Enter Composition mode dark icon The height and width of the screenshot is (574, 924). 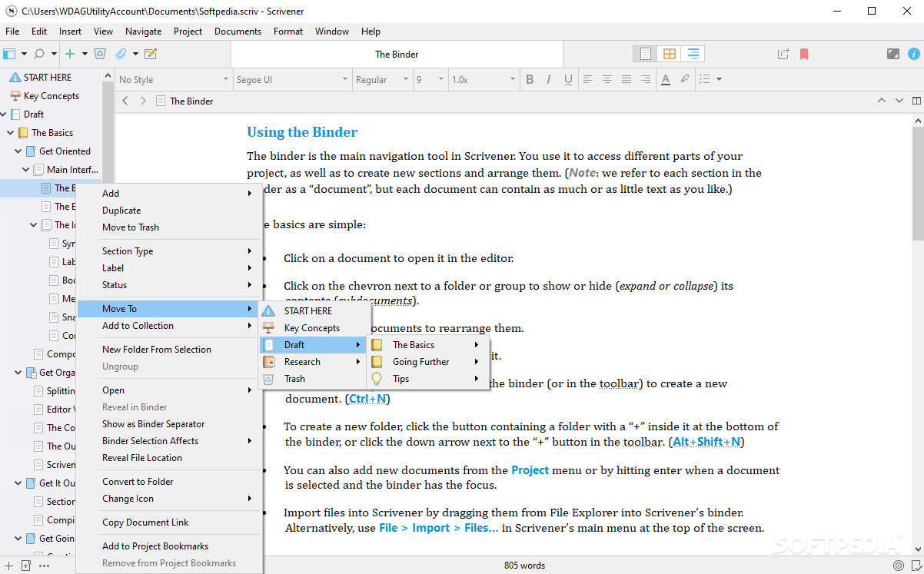click(892, 54)
